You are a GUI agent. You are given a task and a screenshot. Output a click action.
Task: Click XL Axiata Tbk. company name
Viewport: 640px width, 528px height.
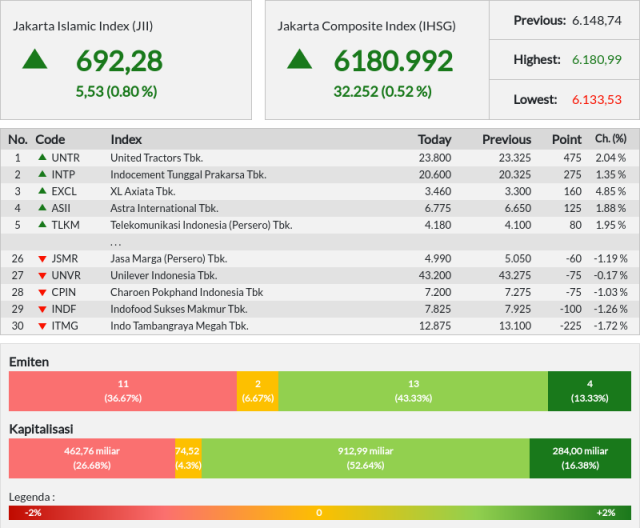[x=143, y=191]
